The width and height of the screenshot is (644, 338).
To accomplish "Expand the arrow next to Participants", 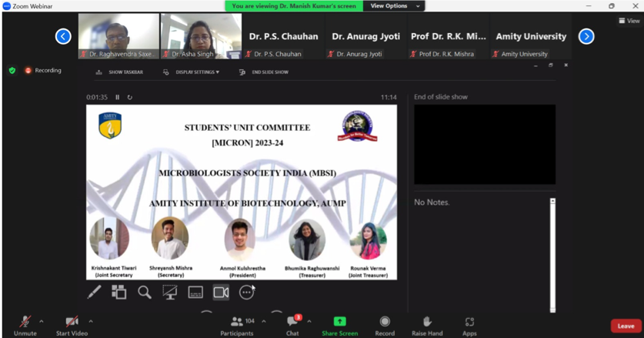I will [264, 321].
